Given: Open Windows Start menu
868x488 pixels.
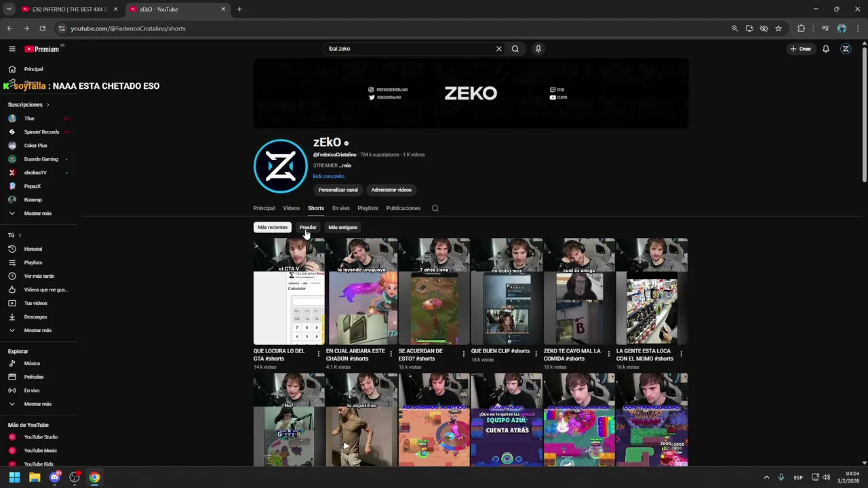Looking at the screenshot, I should pyautogui.click(x=14, y=477).
